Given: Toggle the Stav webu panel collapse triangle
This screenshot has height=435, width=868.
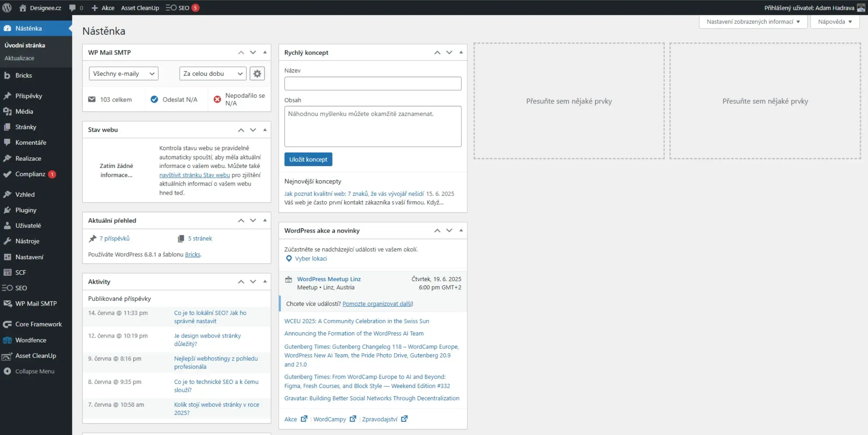Looking at the screenshot, I should 265,130.
